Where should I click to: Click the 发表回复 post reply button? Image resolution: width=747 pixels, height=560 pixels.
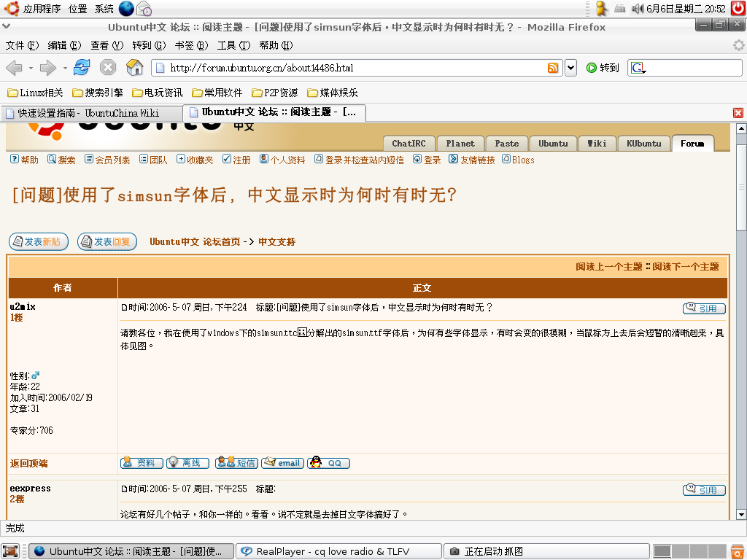[x=107, y=242]
